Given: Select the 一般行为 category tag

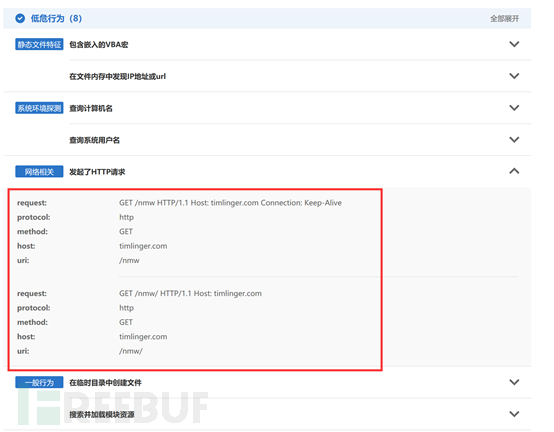Looking at the screenshot, I should click(x=39, y=383).
